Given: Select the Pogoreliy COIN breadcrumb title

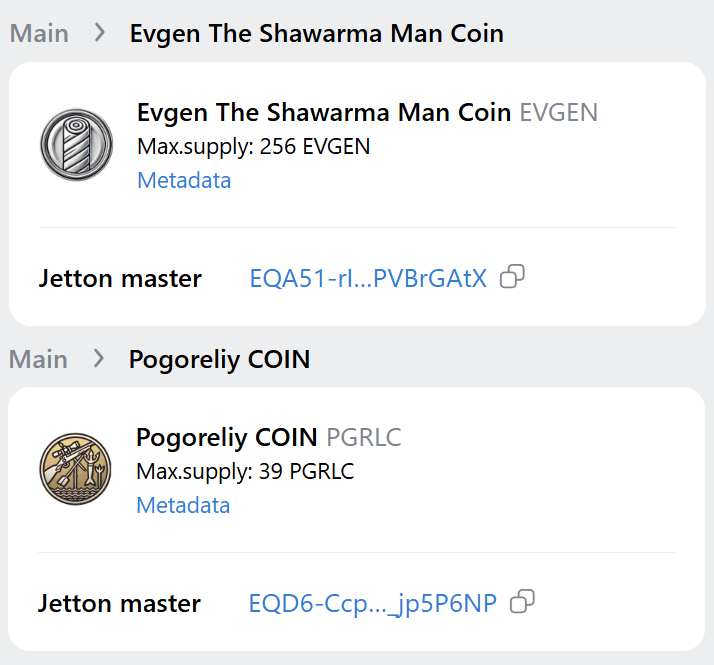Looking at the screenshot, I should [219, 360].
